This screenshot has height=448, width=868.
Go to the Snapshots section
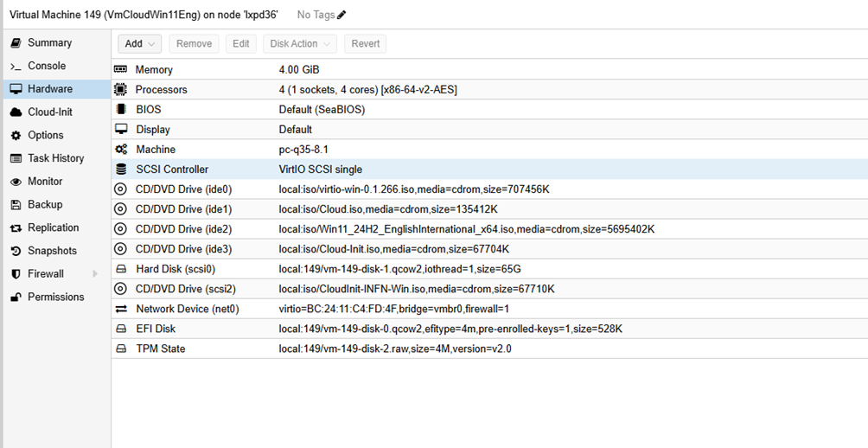[52, 251]
